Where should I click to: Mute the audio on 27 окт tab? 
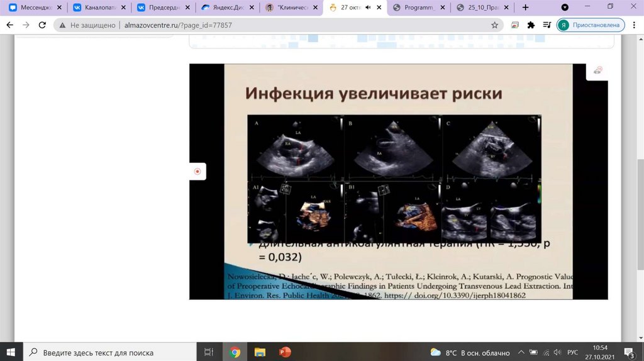tap(368, 8)
